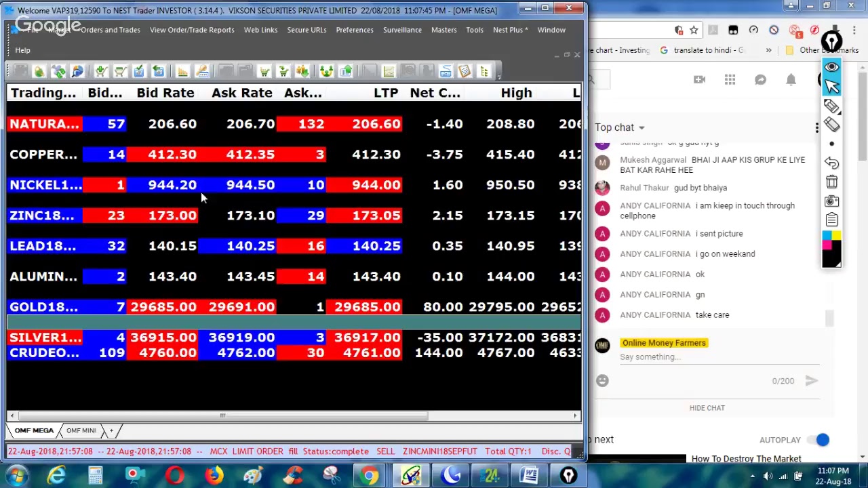Click the YouTube create video camera icon
Viewport: 868px width, 488px height.
699,80
